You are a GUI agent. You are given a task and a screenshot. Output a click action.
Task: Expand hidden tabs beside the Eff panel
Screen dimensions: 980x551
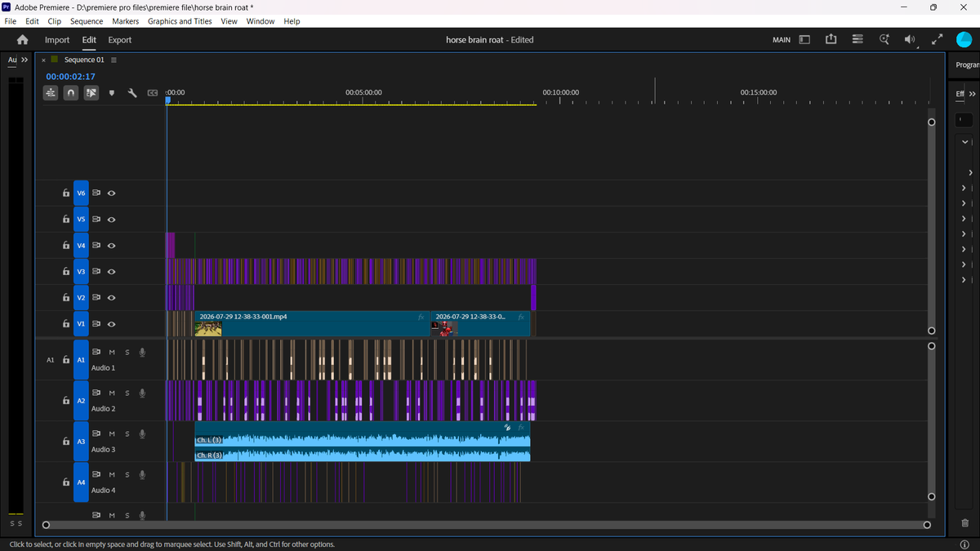coord(972,94)
